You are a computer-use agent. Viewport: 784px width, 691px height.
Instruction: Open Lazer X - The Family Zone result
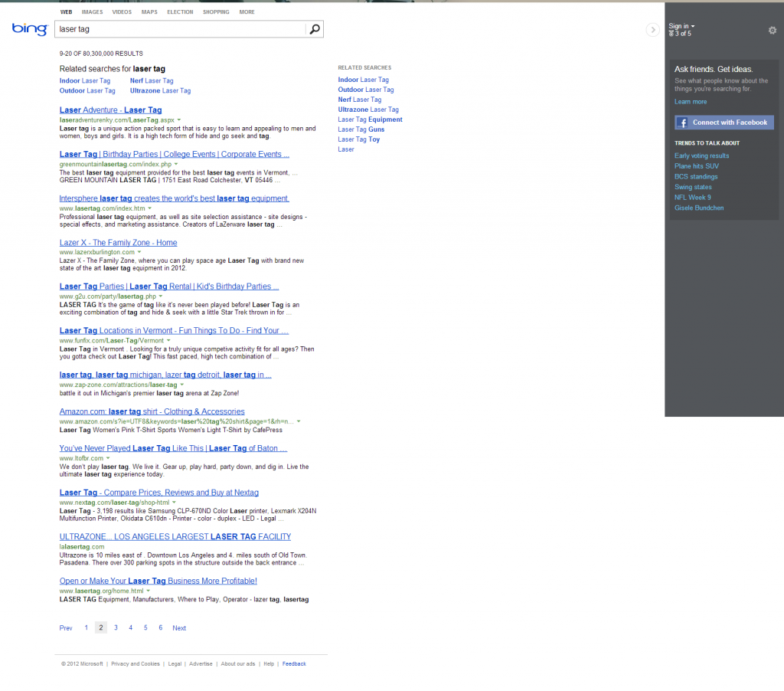[x=118, y=243]
